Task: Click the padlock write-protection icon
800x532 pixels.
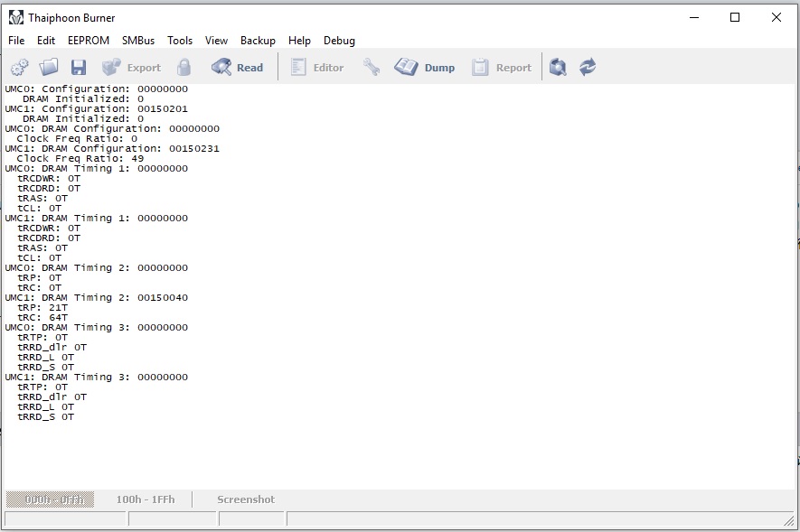Action: 184,67
